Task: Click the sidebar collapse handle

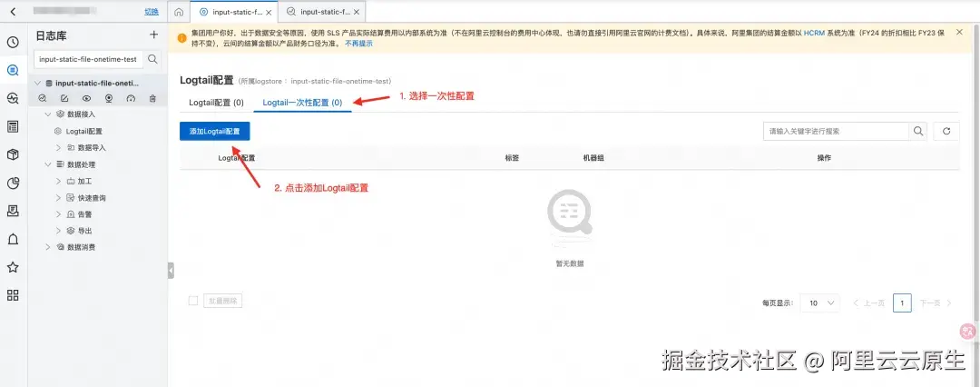Action: pyautogui.click(x=171, y=270)
